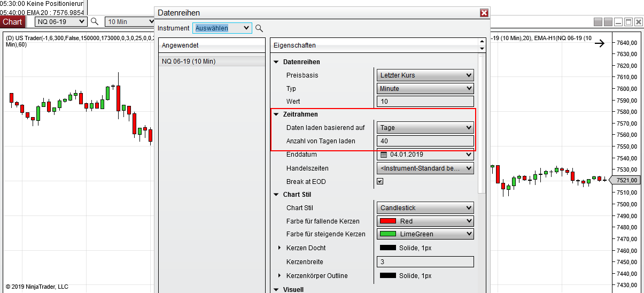Viewport: 644px width, 293px height.
Task: Collapse the Chart Stil section
Action: [x=276, y=195]
